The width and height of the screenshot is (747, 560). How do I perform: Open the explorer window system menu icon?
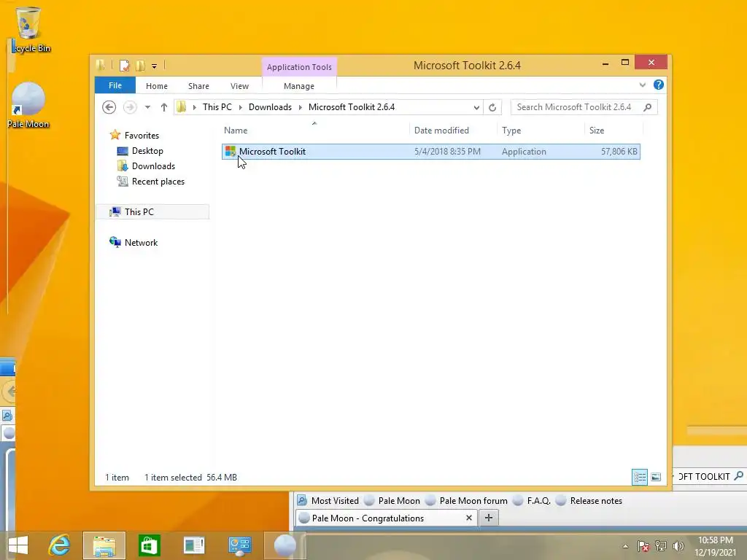100,65
